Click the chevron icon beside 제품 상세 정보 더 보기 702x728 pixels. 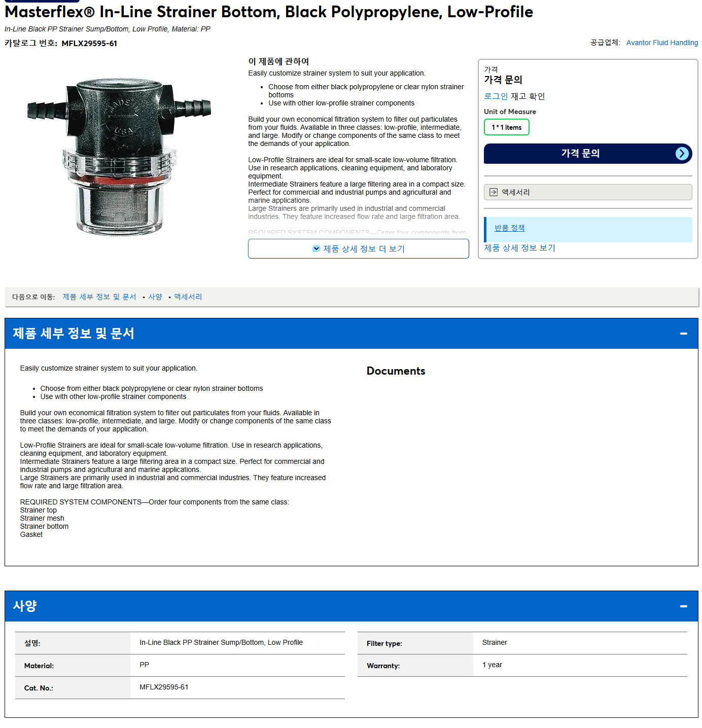coord(317,248)
